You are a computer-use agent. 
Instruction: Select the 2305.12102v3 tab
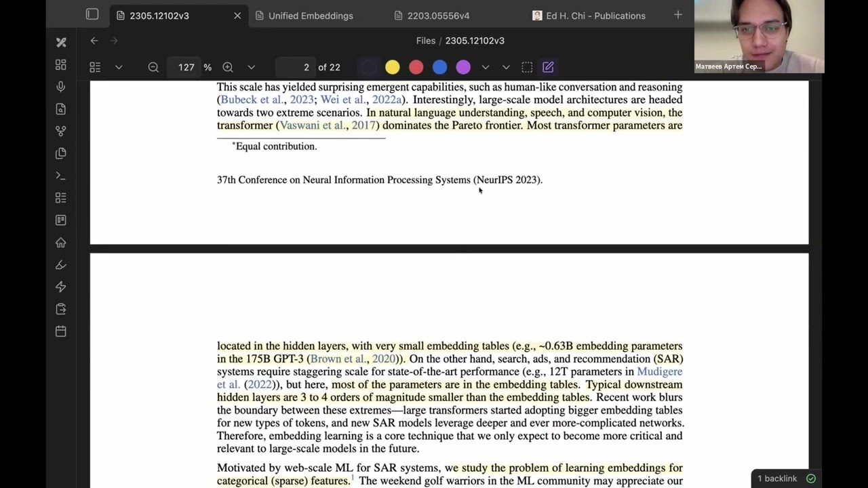tap(159, 16)
